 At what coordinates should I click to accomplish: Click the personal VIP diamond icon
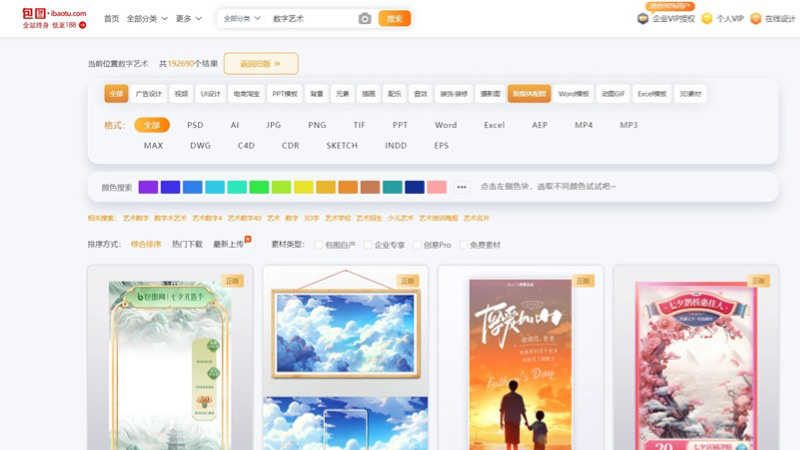(707, 19)
